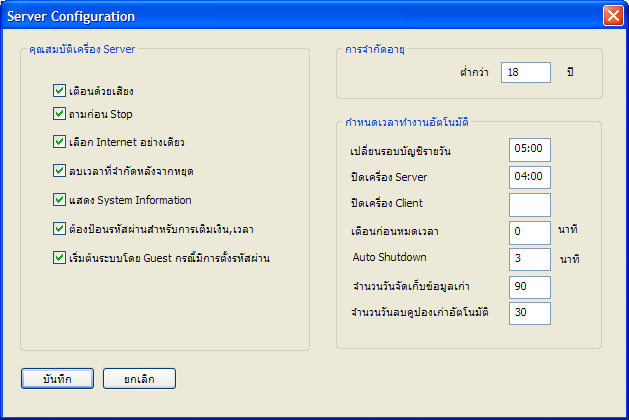629x420 pixels.
Task: Click the การจำกัดอายุ group title
Action: coord(375,49)
